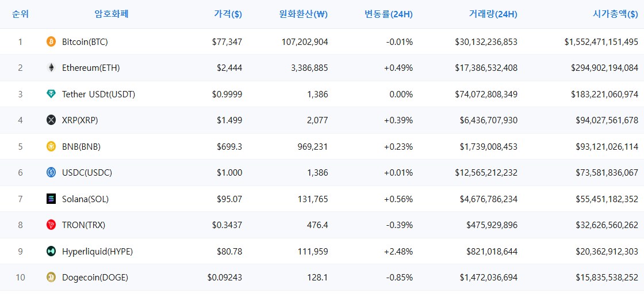Image resolution: width=644 pixels, height=296 pixels.
Task: Click Solana market cap $55,451,182,352
Action: tap(607, 199)
